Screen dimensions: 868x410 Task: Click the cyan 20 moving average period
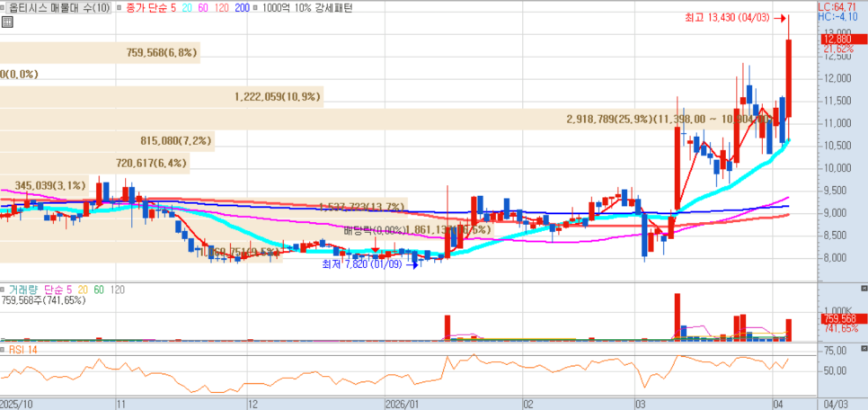pyautogui.click(x=185, y=8)
